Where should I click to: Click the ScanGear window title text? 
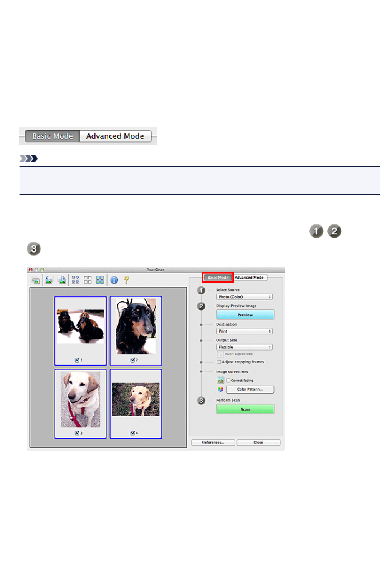155,270
